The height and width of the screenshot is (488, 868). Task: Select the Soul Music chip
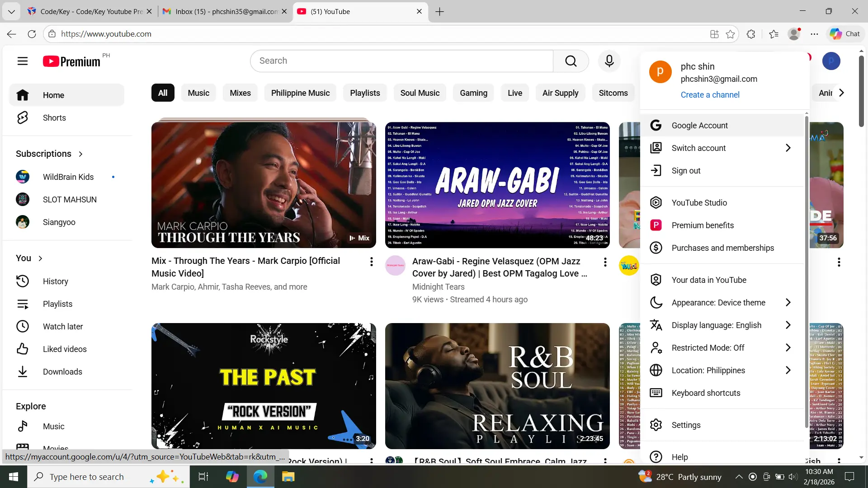click(x=420, y=93)
